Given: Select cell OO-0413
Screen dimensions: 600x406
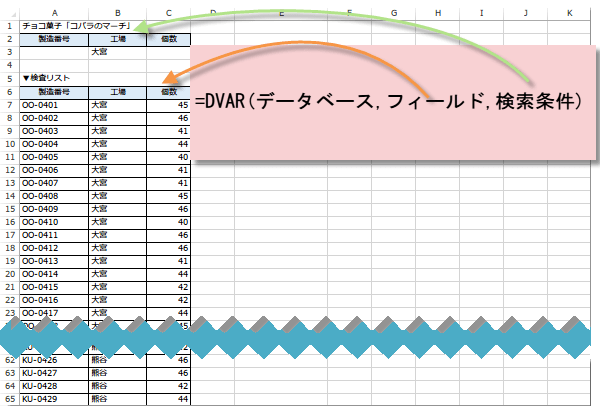Looking at the screenshot, I should click(x=54, y=261).
